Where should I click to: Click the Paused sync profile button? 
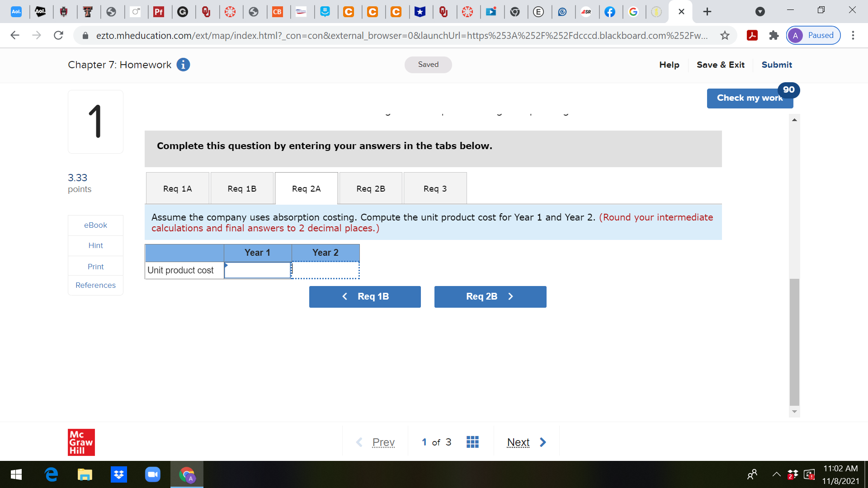pos(812,35)
